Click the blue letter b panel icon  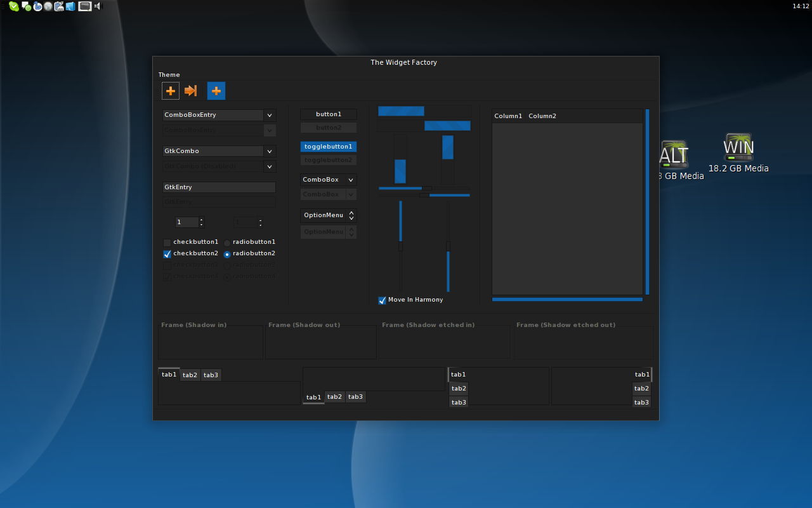(37, 6)
